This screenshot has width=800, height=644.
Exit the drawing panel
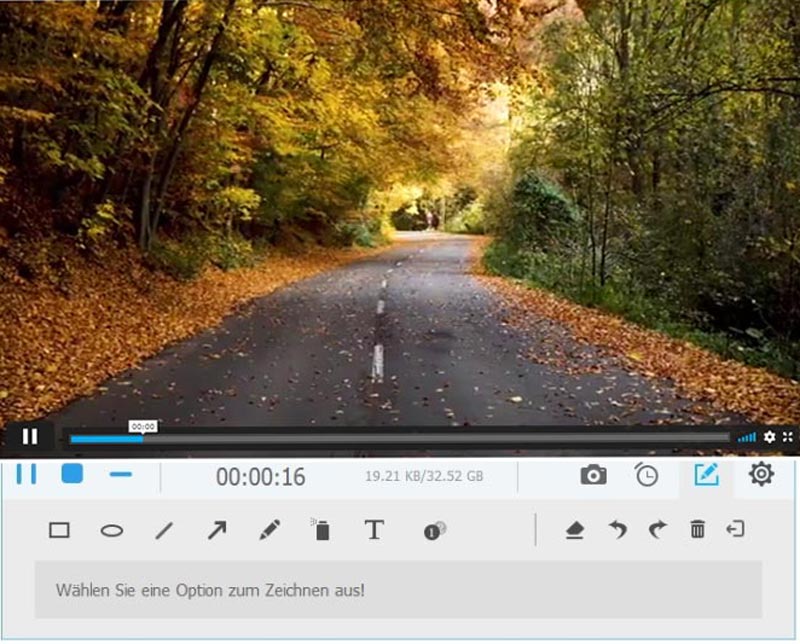736,530
